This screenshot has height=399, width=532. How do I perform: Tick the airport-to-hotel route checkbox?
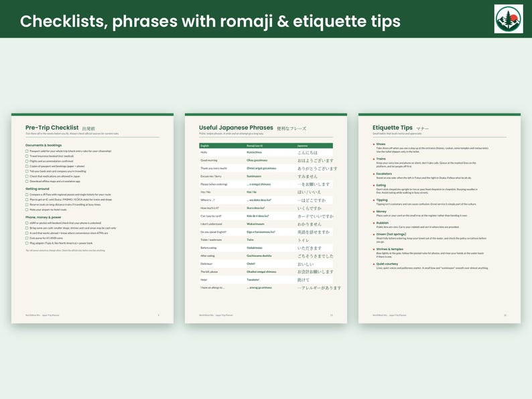(27, 210)
